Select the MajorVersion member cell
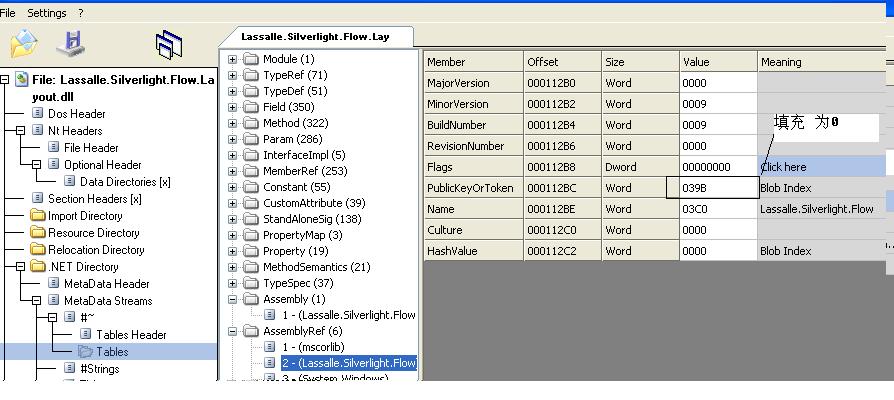 point(473,83)
